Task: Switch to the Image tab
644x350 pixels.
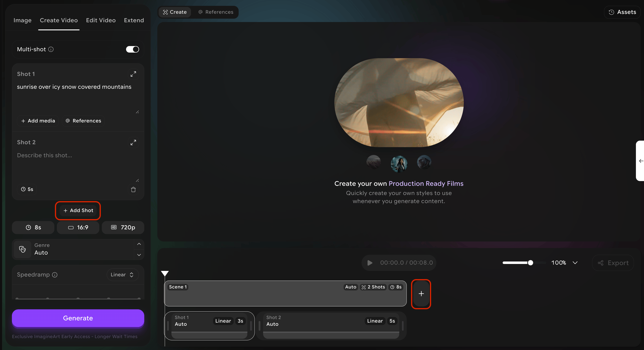Action: pyautogui.click(x=22, y=20)
